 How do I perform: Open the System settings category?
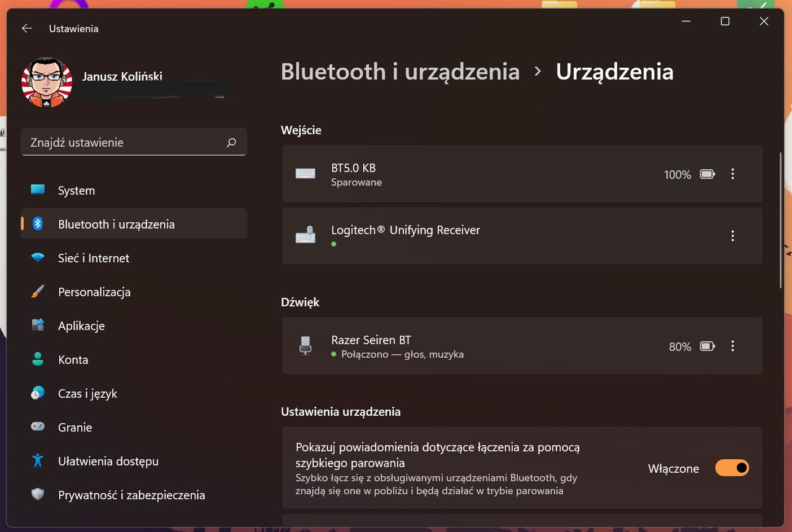coord(134,190)
